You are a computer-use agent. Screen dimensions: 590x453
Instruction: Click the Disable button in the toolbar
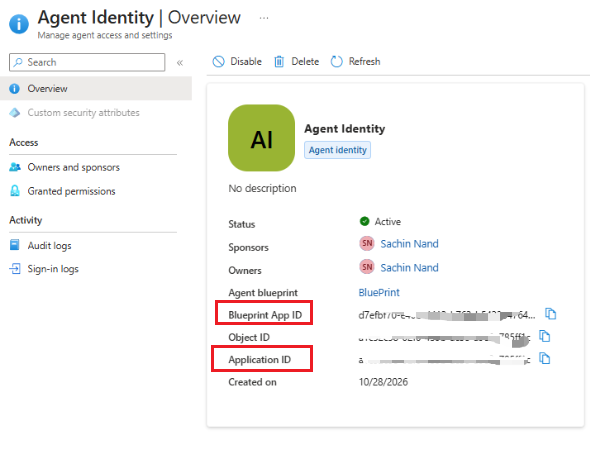pos(237,61)
